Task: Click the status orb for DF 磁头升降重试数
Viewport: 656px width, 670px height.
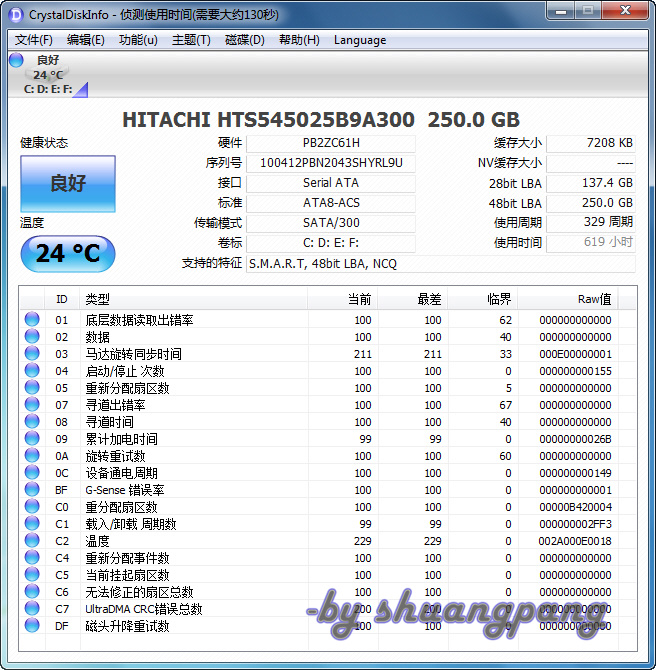Action: (32, 626)
